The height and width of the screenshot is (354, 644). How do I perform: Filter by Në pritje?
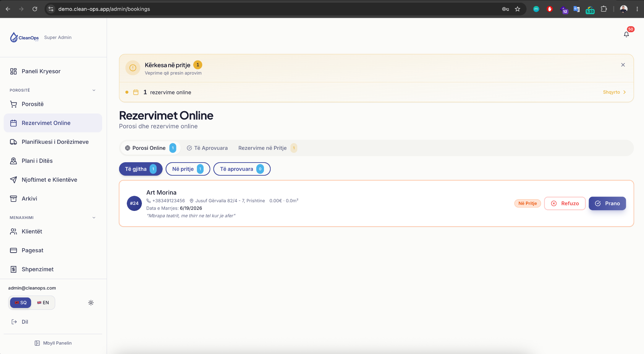tap(188, 169)
